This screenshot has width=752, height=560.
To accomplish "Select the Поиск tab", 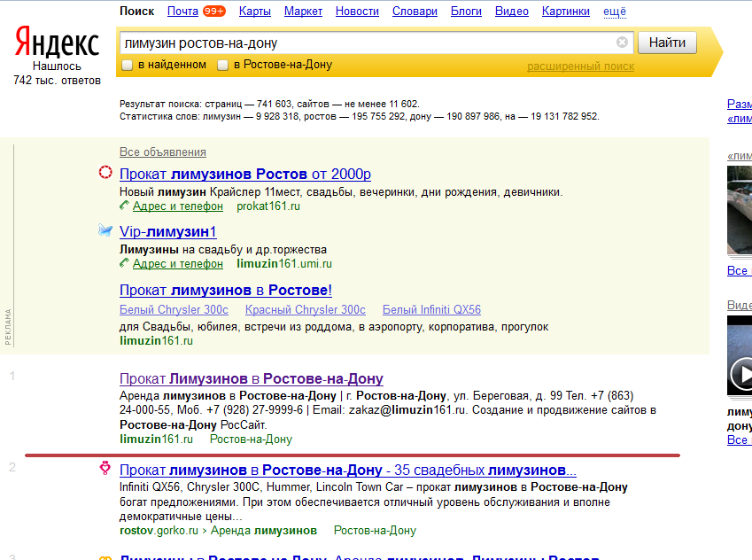I will [x=136, y=11].
